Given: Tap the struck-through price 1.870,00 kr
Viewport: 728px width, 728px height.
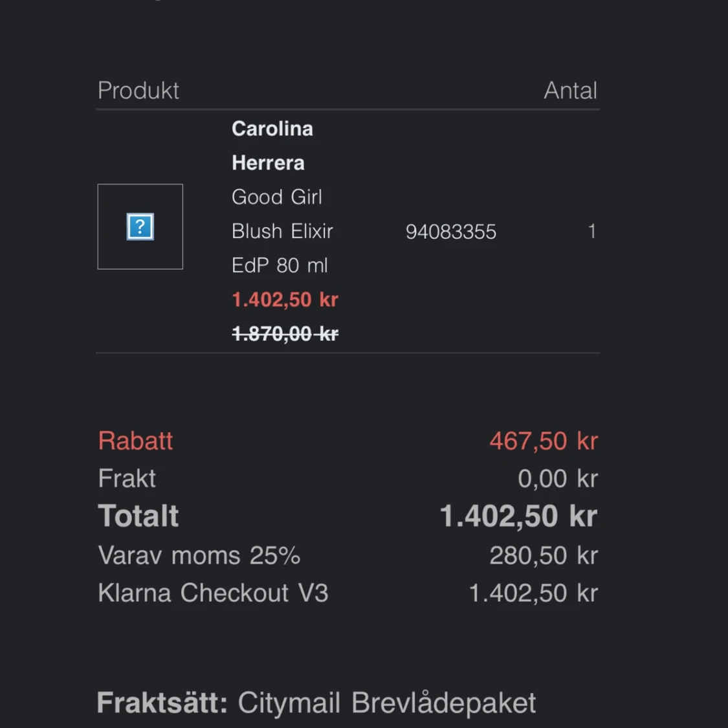Looking at the screenshot, I should click(x=285, y=333).
